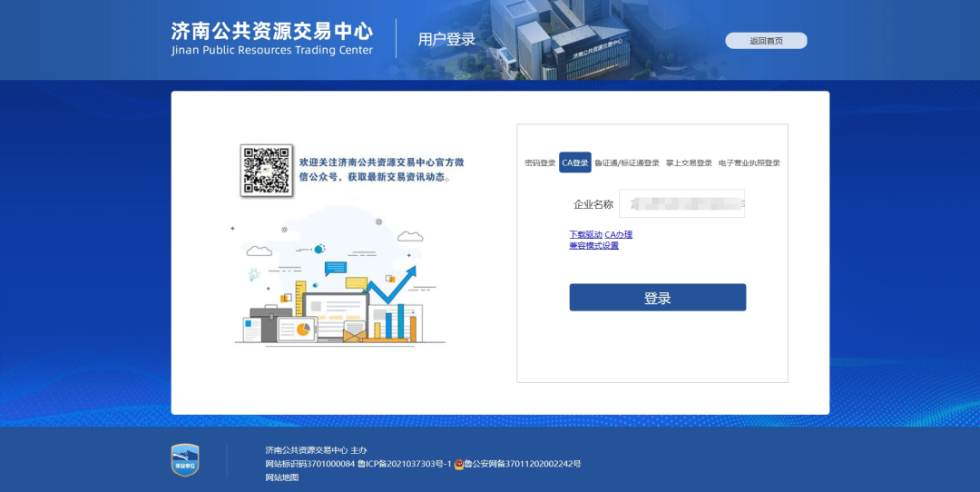The height and width of the screenshot is (492, 980).
Task: Click the 兼容模式设置 link
Action: [593, 246]
